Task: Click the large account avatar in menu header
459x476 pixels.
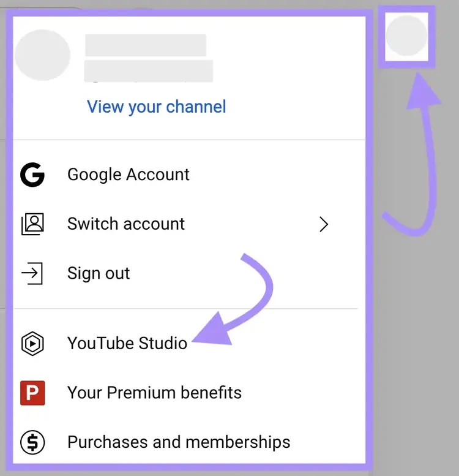Action: 42,55
